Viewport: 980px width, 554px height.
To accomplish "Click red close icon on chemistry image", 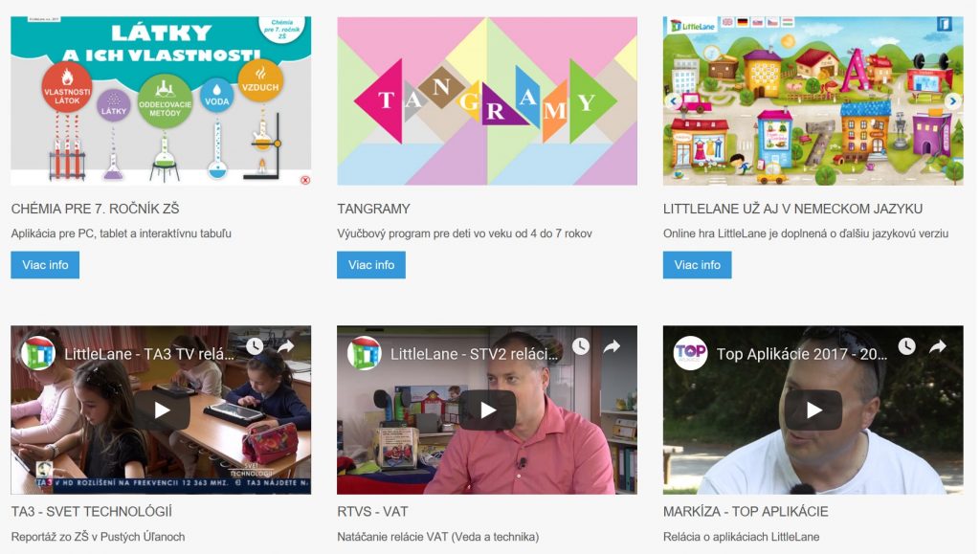I will coord(305,180).
